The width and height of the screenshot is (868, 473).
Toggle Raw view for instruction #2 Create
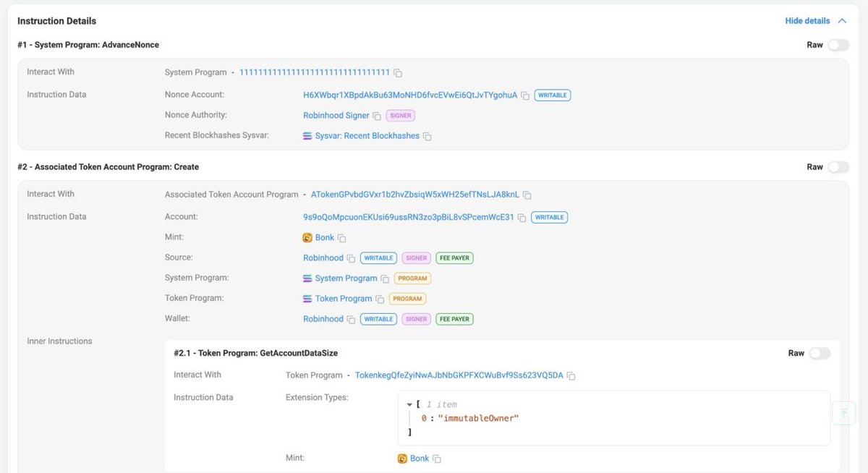(838, 167)
